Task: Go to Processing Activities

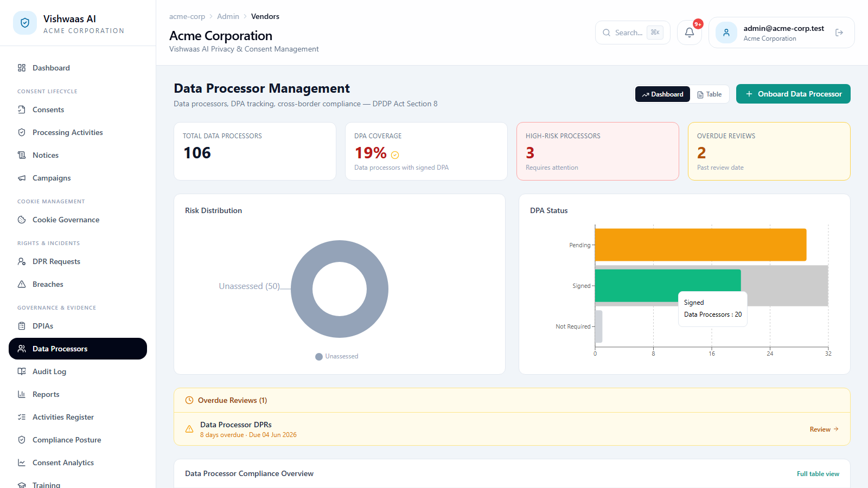Action: [78, 132]
